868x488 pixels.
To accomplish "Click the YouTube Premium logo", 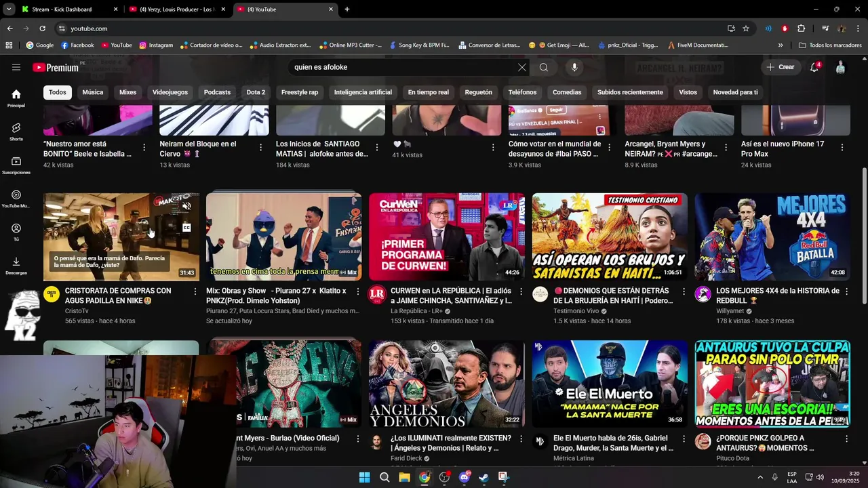I will 56,67.
